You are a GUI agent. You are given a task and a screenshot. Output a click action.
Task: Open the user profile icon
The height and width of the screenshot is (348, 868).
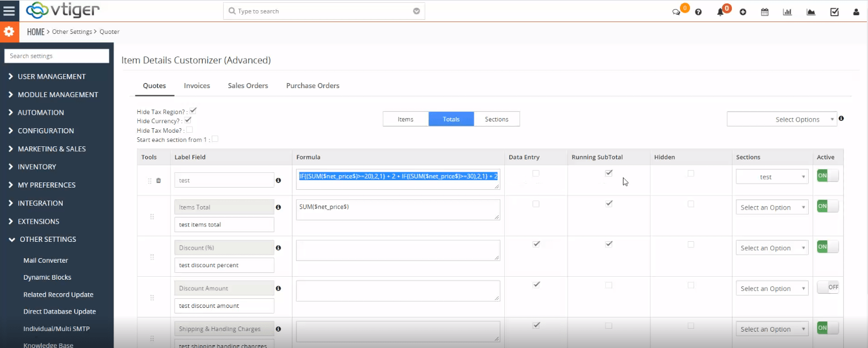856,11
